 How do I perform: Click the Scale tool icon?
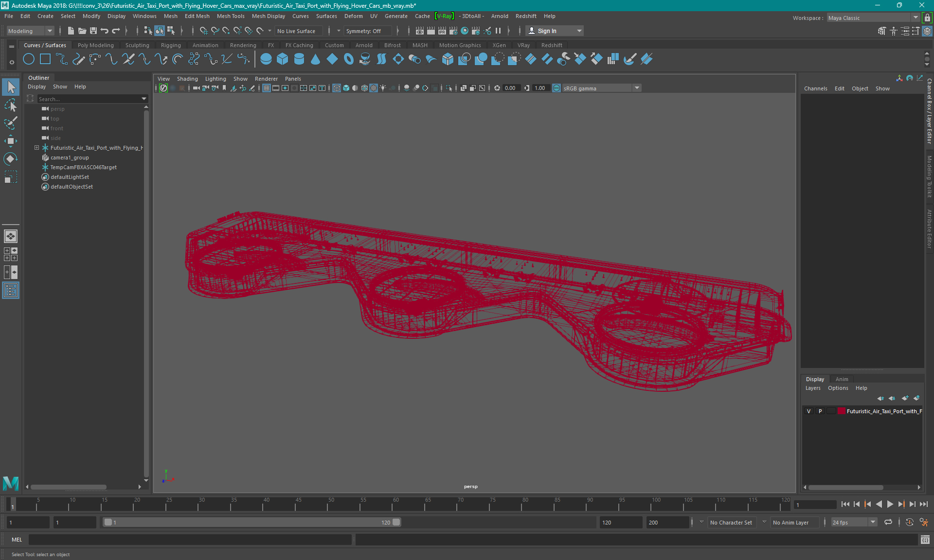point(11,179)
